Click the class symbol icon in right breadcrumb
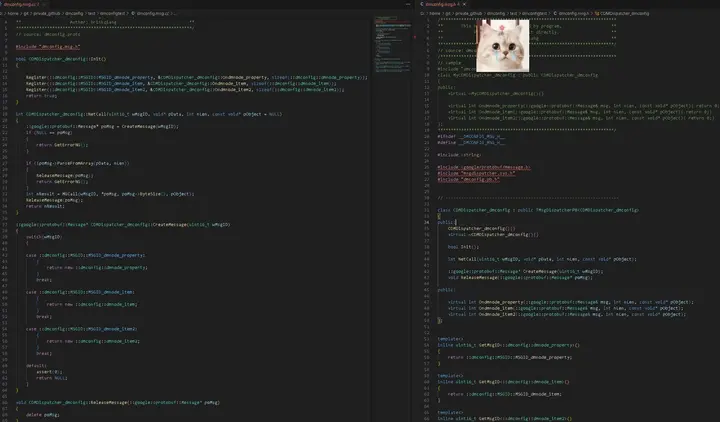This screenshot has width=720, height=422. 597,14
